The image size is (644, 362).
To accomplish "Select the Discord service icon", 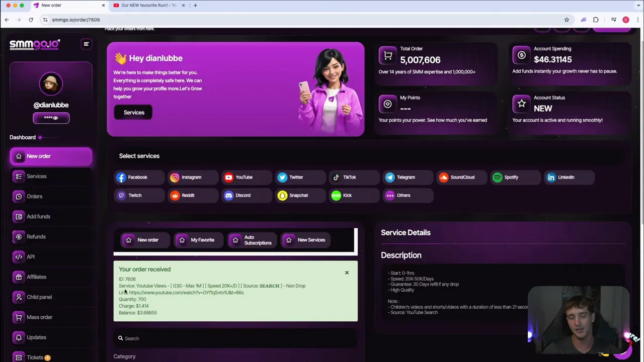I will pyautogui.click(x=229, y=195).
